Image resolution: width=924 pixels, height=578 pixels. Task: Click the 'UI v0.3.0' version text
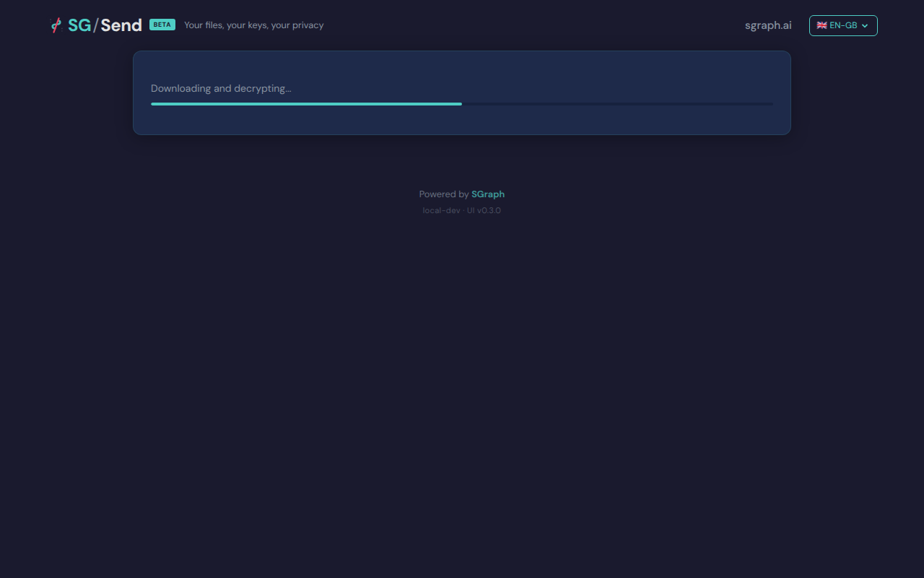(x=484, y=211)
